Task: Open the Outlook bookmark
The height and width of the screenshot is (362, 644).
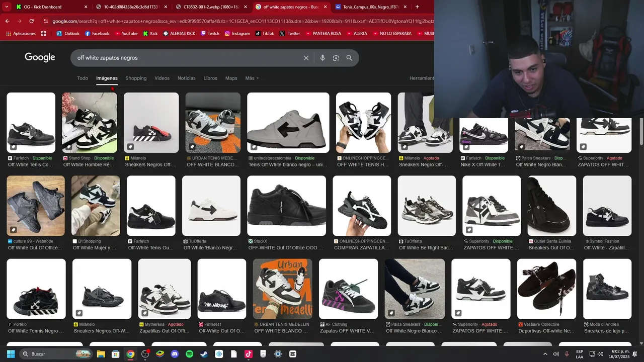Action: (68, 34)
